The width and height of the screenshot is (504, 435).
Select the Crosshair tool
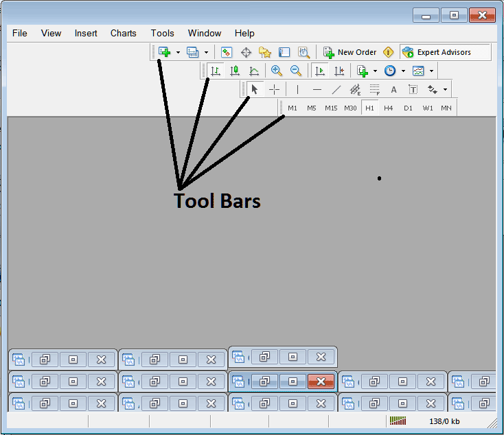274,89
